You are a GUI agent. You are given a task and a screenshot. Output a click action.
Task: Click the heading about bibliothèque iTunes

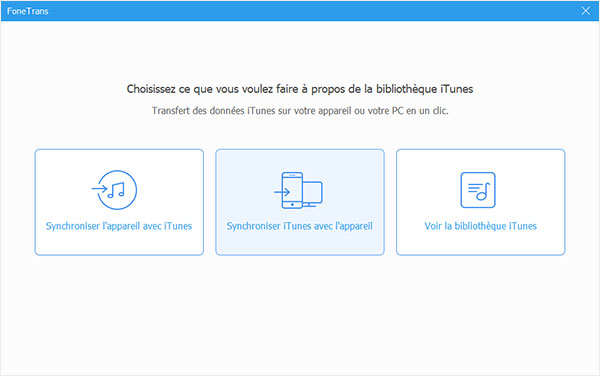[300, 89]
